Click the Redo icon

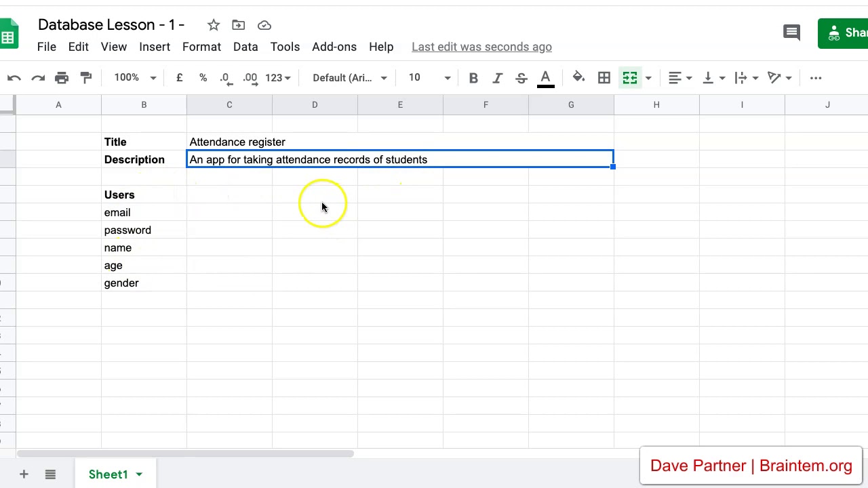tap(38, 78)
